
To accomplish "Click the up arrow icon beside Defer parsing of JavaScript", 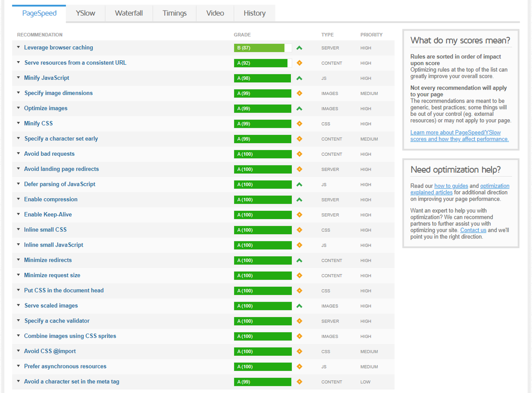I will pos(299,184).
